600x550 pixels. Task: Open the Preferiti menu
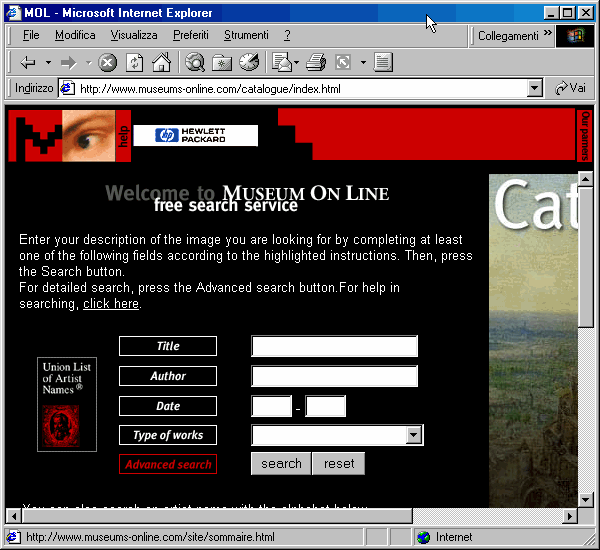[x=191, y=35]
